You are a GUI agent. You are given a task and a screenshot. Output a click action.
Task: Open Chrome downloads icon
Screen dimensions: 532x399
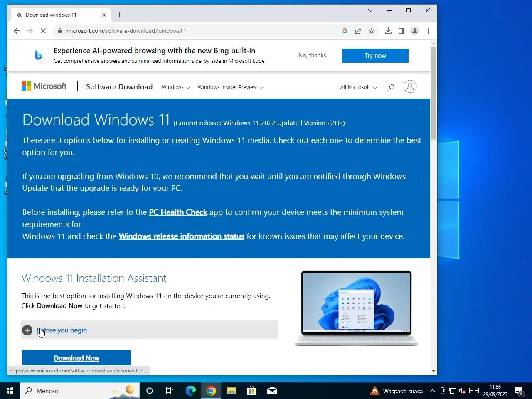[388, 31]
